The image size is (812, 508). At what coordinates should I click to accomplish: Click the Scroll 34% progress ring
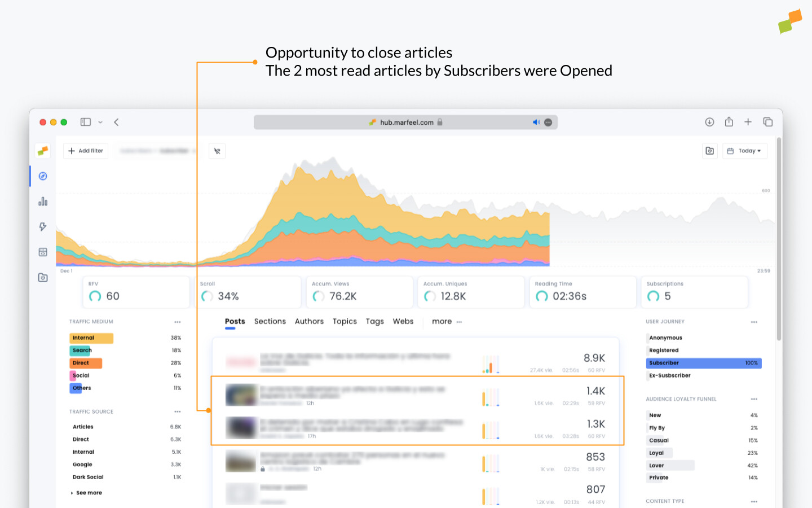point(208,295)
